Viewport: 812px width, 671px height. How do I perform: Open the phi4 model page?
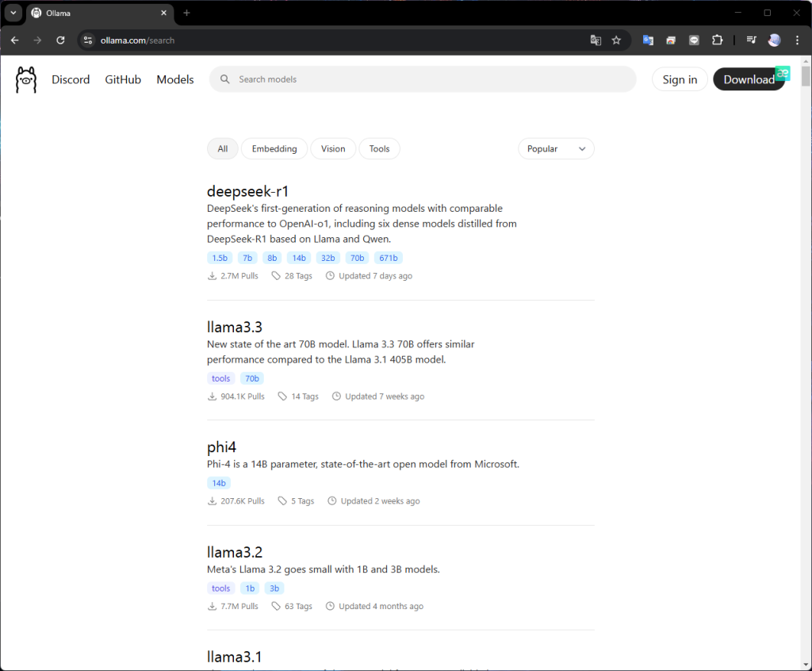(222, 447)
